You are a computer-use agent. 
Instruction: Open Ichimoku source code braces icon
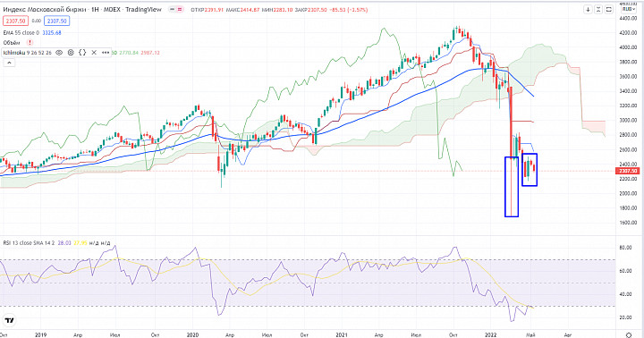tap(82, 53)
